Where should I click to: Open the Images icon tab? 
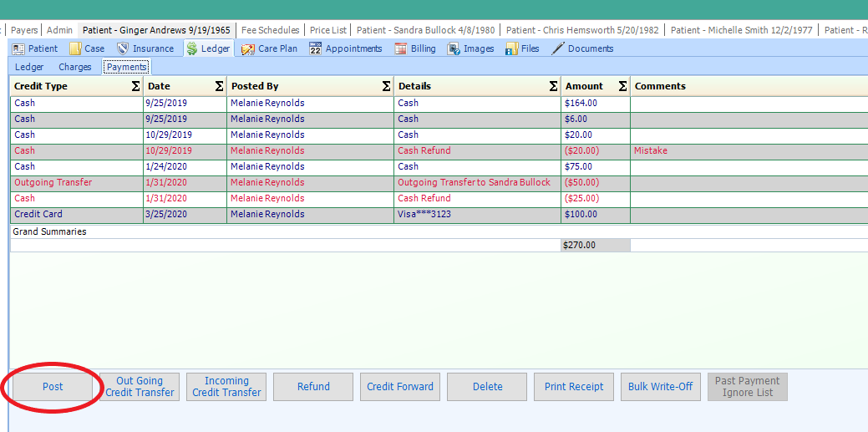pos(454,48)
